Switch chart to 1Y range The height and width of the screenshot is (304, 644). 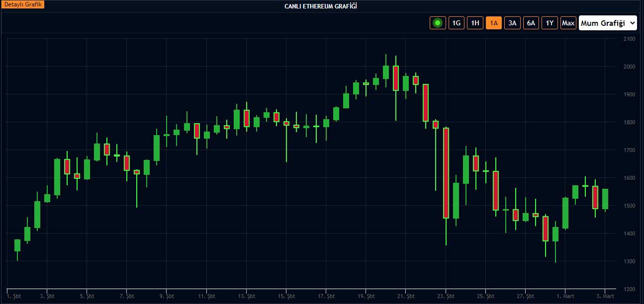550,23
